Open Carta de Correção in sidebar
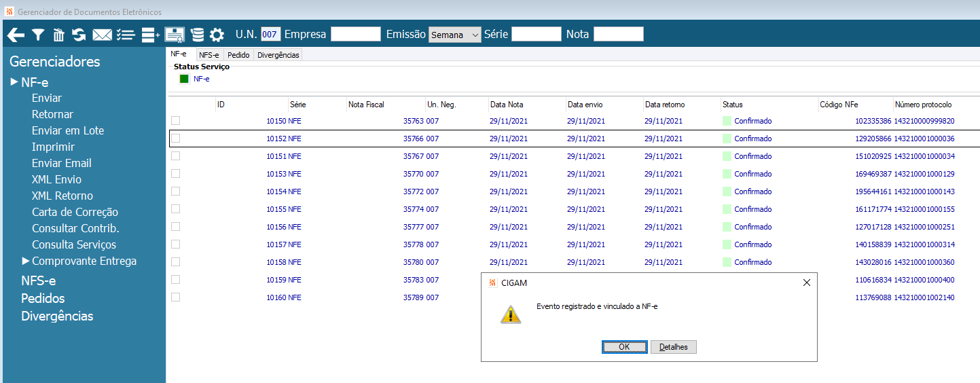Screen dimensions: 980x383 coord(75,212)
